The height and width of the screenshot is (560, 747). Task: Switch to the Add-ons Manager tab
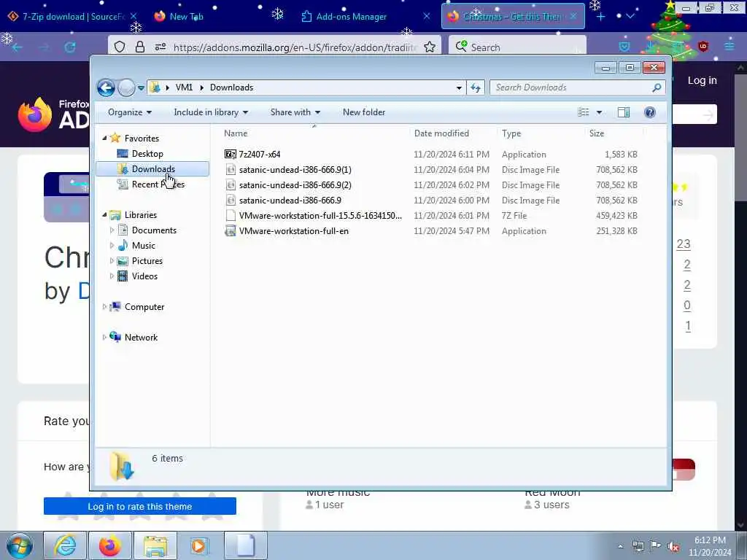click(351, 17)
